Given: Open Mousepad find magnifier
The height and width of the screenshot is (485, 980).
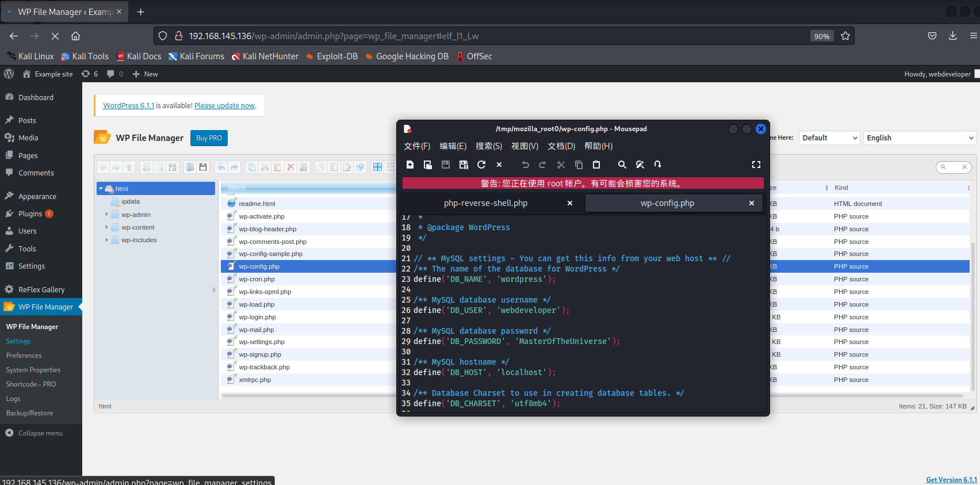Looking at the screenshot, I should (622, 165).
